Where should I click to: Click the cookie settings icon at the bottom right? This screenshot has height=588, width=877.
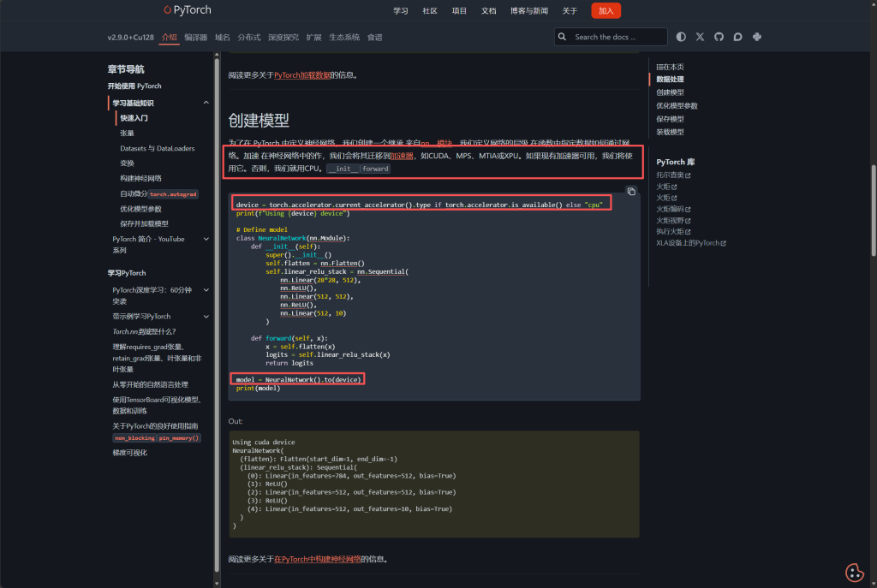[x=853, y=572]
